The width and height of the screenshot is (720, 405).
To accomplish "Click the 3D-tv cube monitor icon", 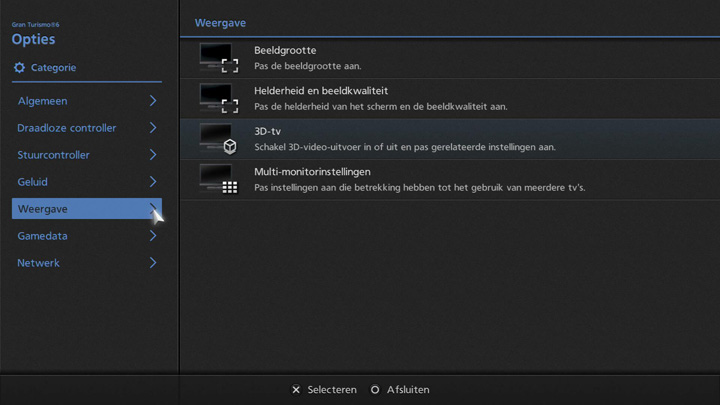I will pos(218,139).
